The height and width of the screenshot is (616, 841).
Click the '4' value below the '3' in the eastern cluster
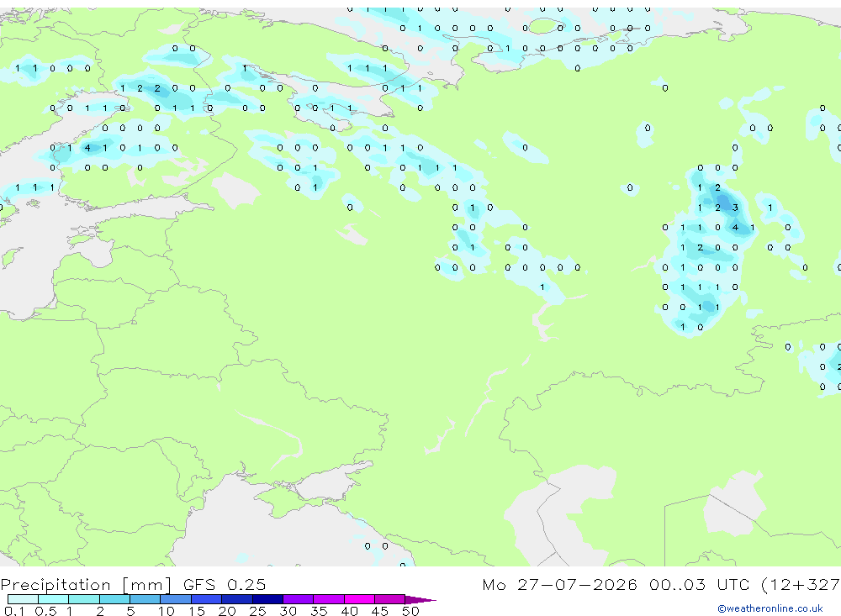(735, 227)
